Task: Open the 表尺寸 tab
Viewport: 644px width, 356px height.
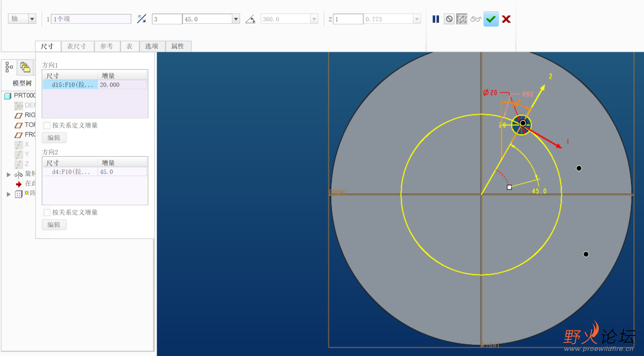Action: point(77,46)
